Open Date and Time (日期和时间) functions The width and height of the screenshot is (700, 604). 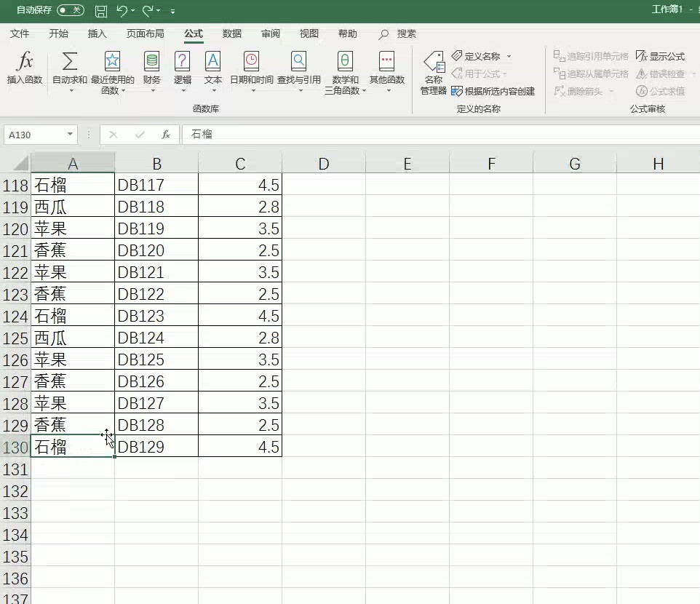251,63
